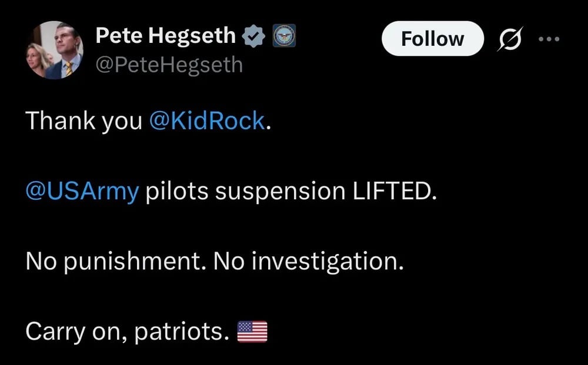Open the three-dot more options menu
The width and height of the screenshot is (588, 365).
coord(549,39)
